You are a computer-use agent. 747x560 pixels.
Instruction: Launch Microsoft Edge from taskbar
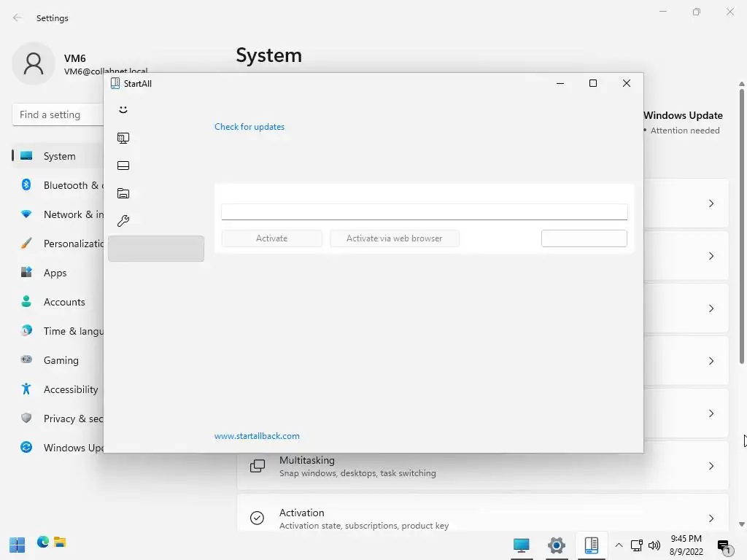tap(43, 542)
